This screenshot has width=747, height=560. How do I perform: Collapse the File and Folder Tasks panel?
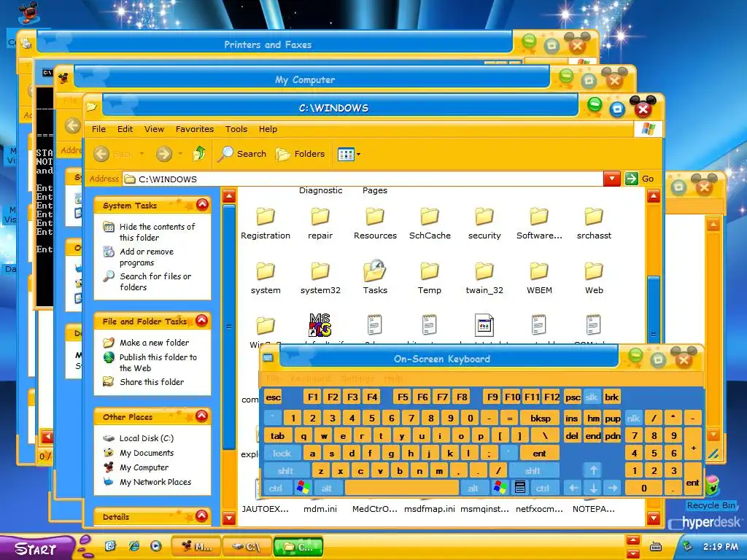(202, 321)
